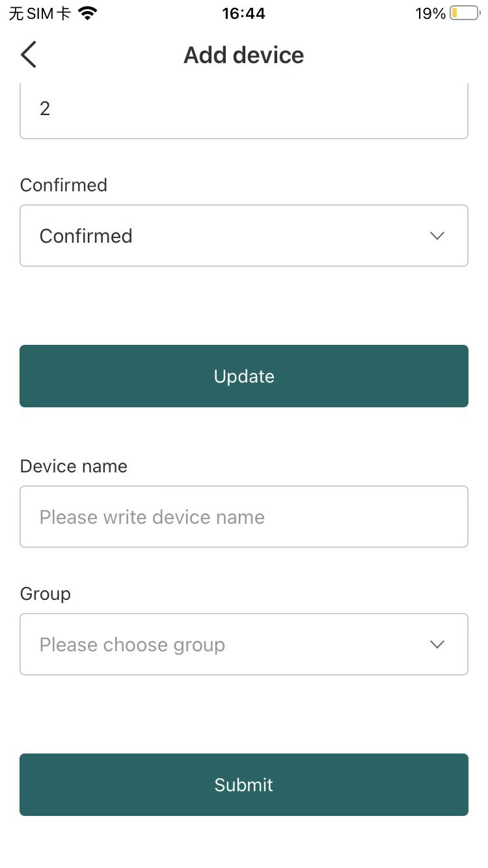Open the Confirmed status dropdown
488x868 pixels.
point(244,236)
